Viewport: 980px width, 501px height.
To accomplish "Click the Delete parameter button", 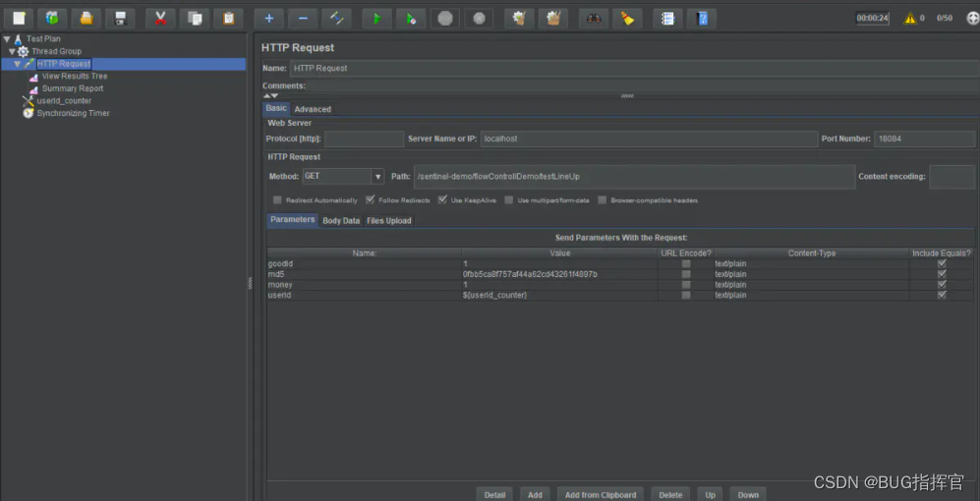I will pyautogui.click(x=670, y=494).
